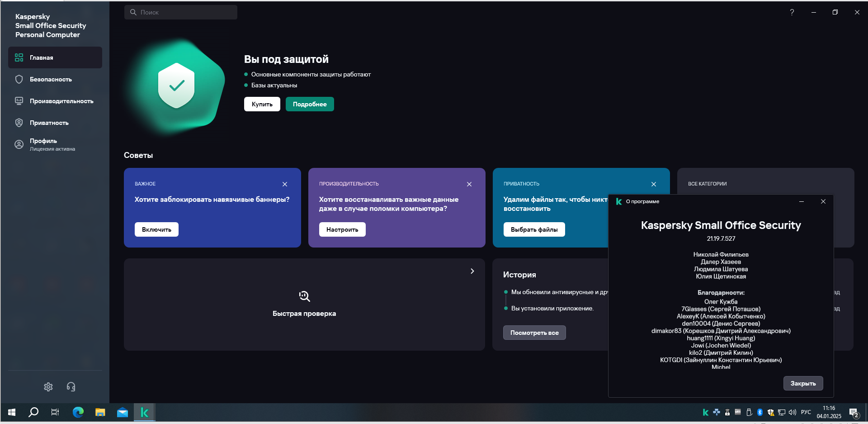Minimize the О программе dialog
Viewport: 868px width, 424px height.
[x=802, y=201]
